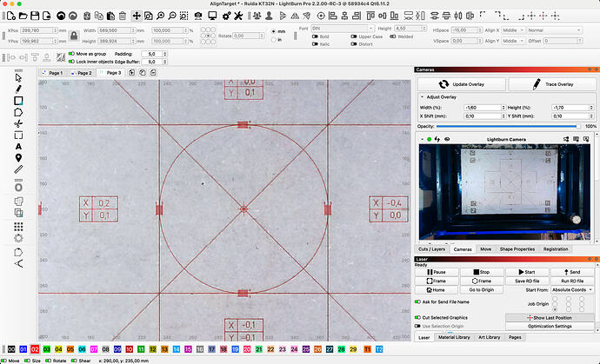Select the Draw Lines pencil tool
This screenshot has height=364, width=600.
click(x=18, y=89)
